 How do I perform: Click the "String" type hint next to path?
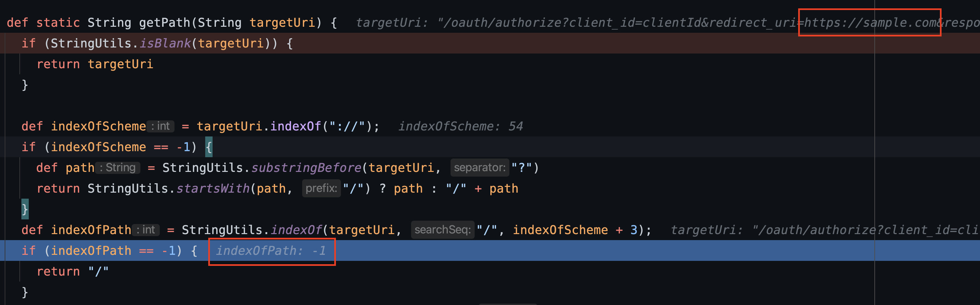coord(118,168)
